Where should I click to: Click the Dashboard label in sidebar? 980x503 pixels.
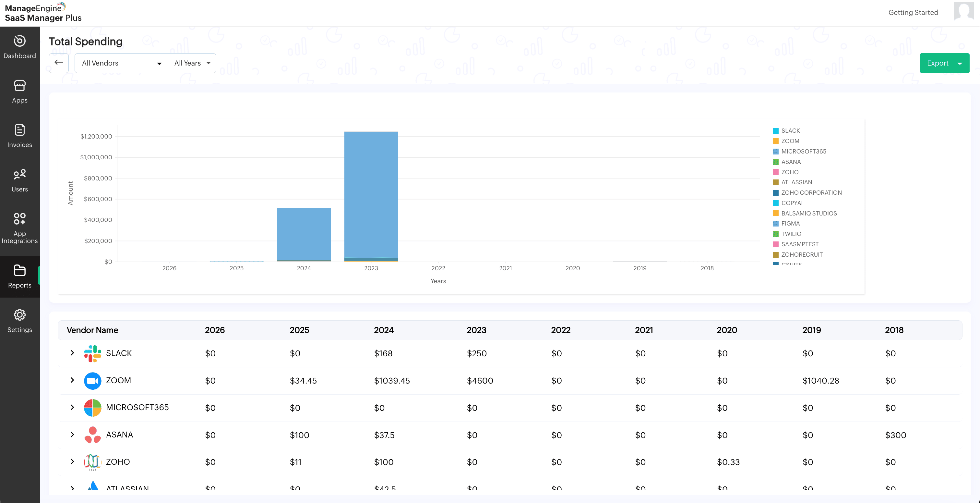point(20,56)
